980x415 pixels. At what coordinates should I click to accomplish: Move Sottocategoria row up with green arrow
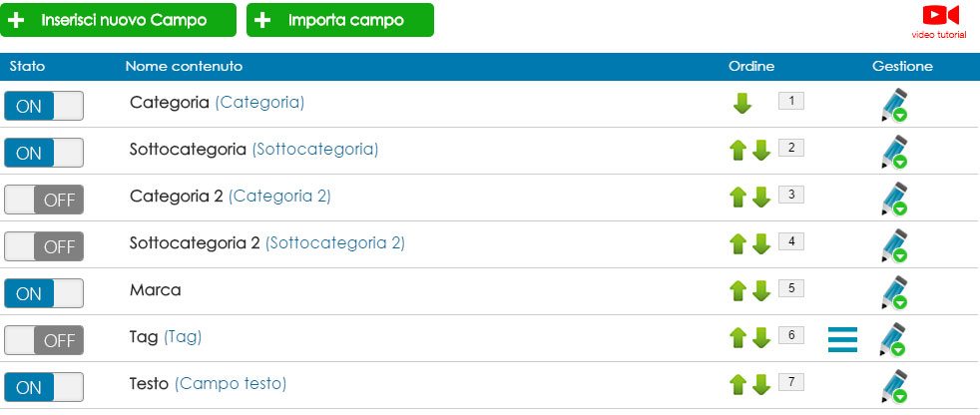(738, 151)
